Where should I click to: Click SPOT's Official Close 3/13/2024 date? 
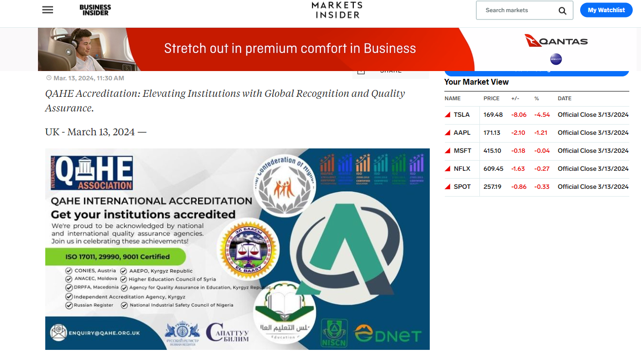click(593, 187)
